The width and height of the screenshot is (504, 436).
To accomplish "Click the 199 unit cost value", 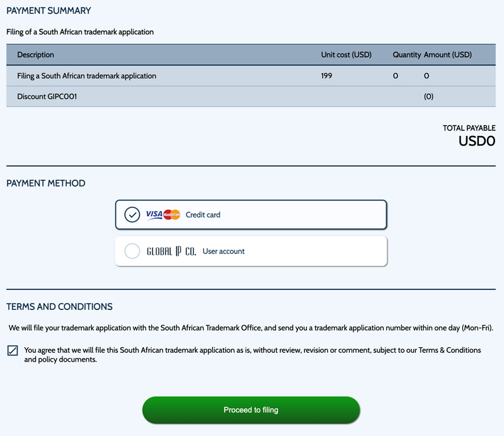I will coord(326,76).
